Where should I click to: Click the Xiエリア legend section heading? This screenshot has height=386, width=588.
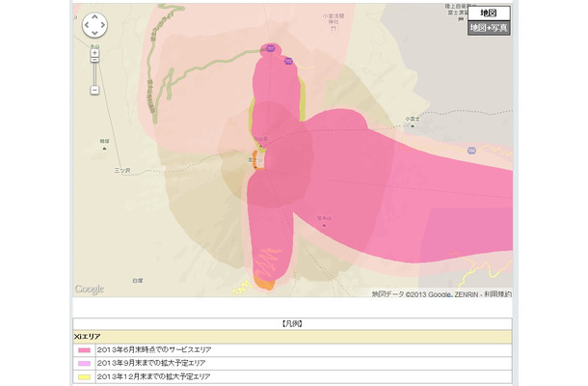click(87, 337)
